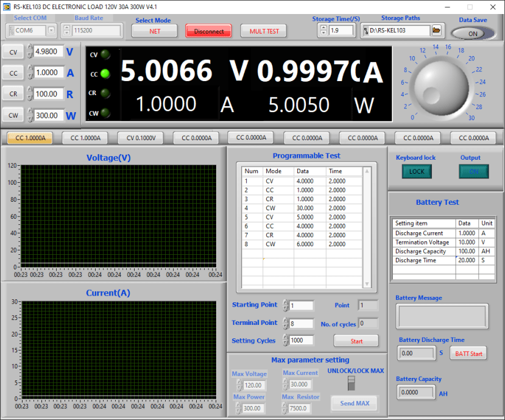505x420 pixels.
Task: Click Discharge Current value 1.0000
Action: point(467,233)
